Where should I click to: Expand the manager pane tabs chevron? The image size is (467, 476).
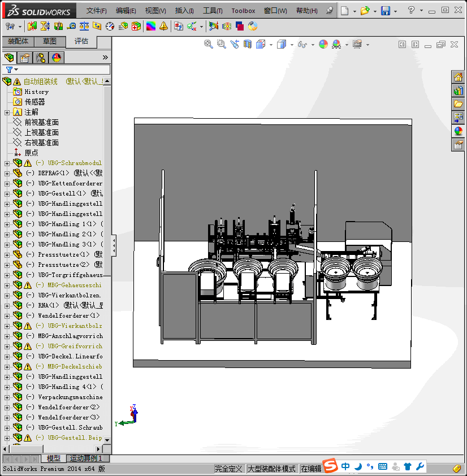tap(105, 57)
